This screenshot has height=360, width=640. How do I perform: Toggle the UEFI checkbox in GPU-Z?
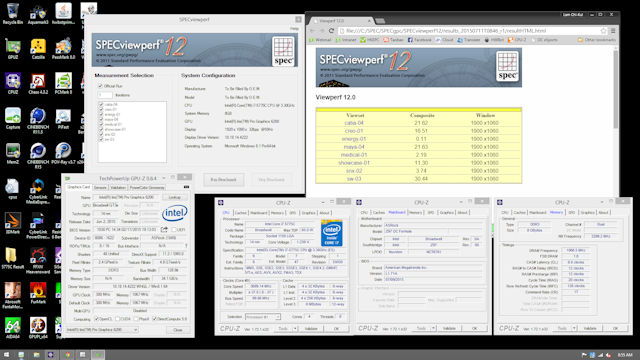pos(174,230)
